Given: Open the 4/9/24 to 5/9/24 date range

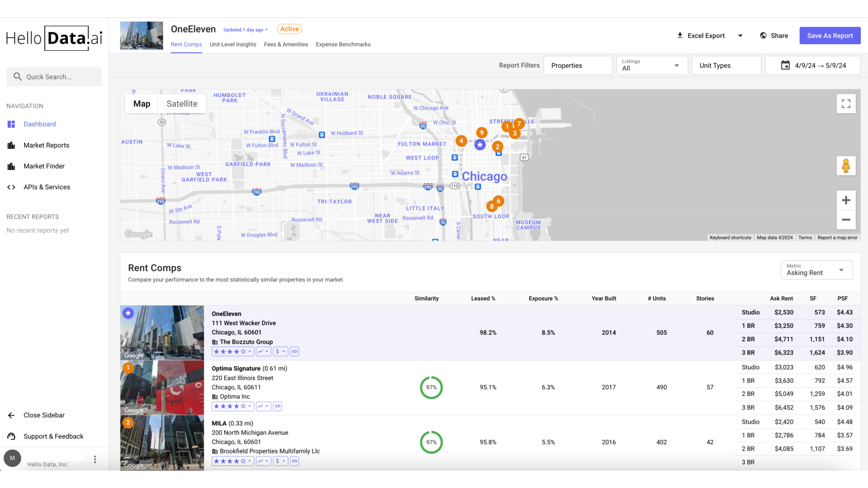Looking at the screenshot, I should tap(813, 66).
